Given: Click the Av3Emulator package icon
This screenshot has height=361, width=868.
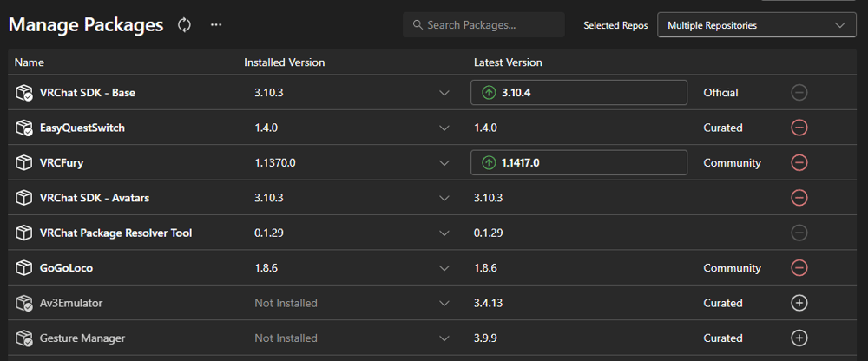Looking at the screenshot, I should pos(23,303).
